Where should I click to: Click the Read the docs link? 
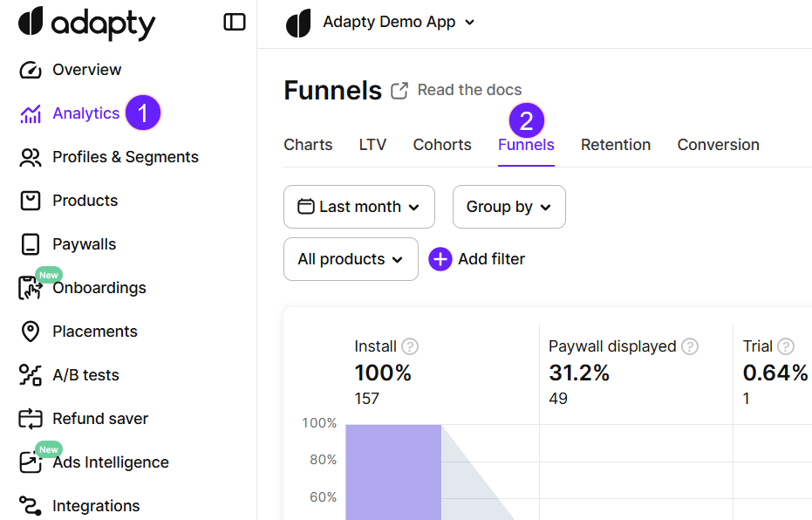click(x=469, y=90)
